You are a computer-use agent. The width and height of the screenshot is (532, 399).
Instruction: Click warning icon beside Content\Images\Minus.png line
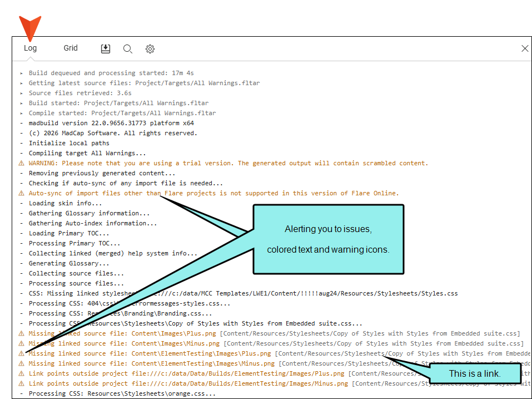coord(21,344)
